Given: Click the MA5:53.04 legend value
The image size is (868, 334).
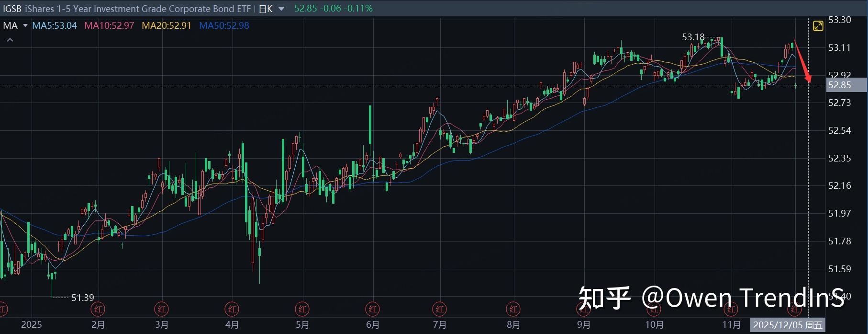Looking at the screenshot, I should click(55, 26).
